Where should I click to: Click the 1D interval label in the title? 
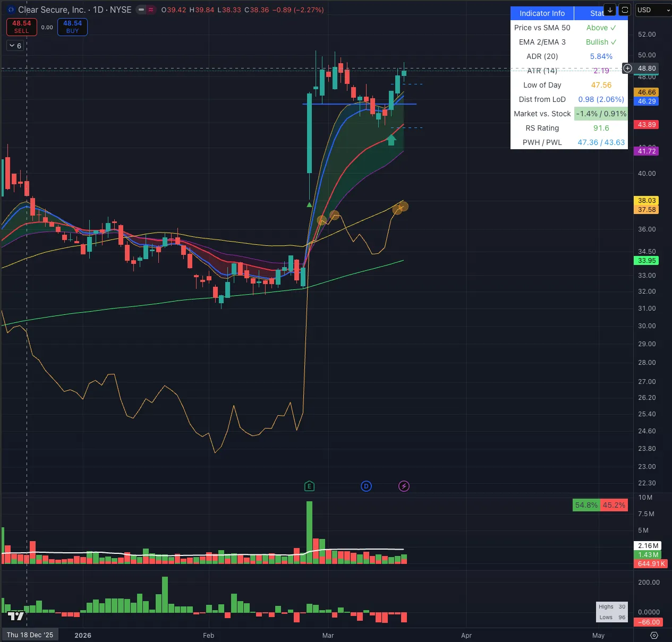click(x=98, y=10)
